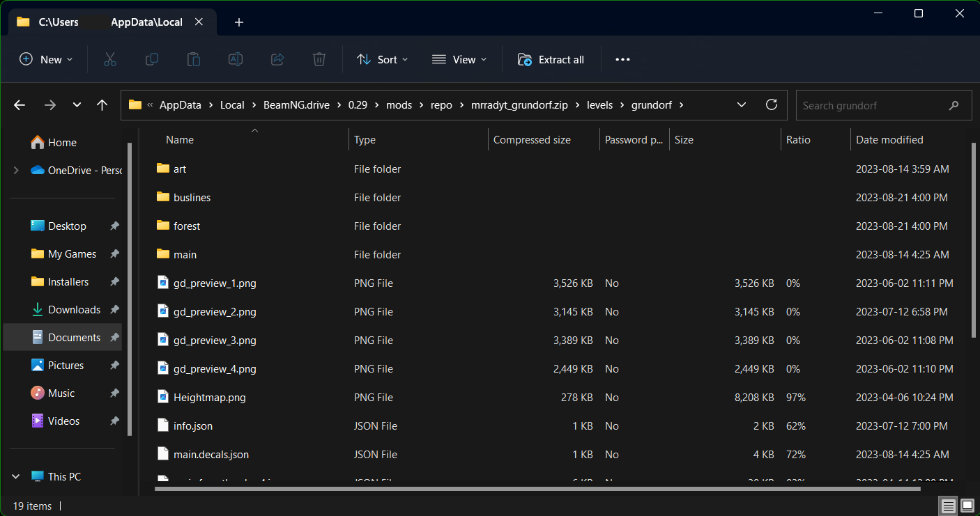Click the Share icon in toolbar

pos(277,60)
